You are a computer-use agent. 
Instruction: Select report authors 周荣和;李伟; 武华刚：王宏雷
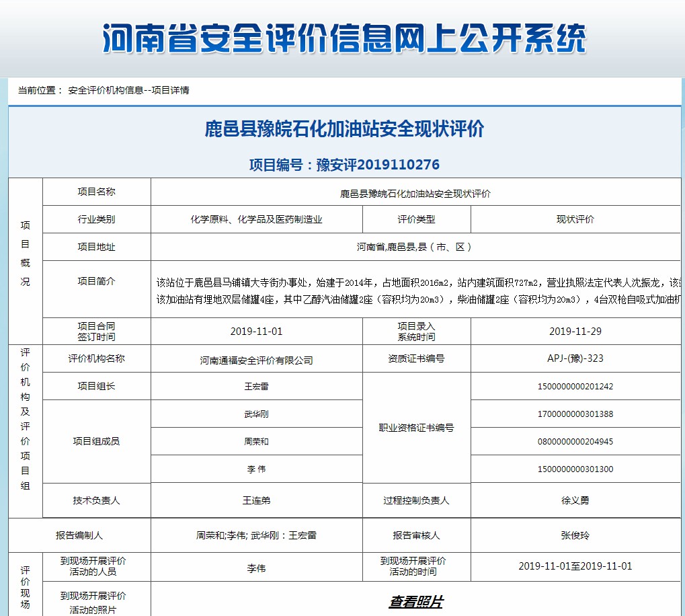pos(256,535)
